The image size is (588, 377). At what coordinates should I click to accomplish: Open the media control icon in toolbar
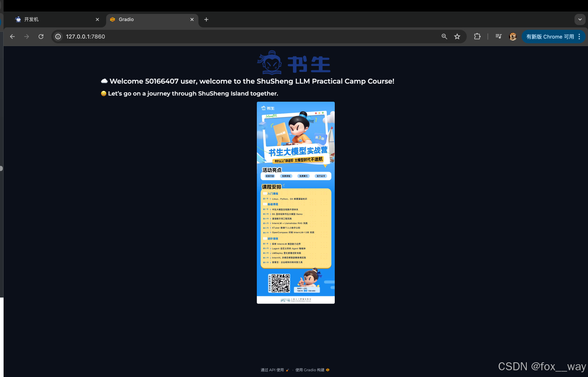coord(499,37)
